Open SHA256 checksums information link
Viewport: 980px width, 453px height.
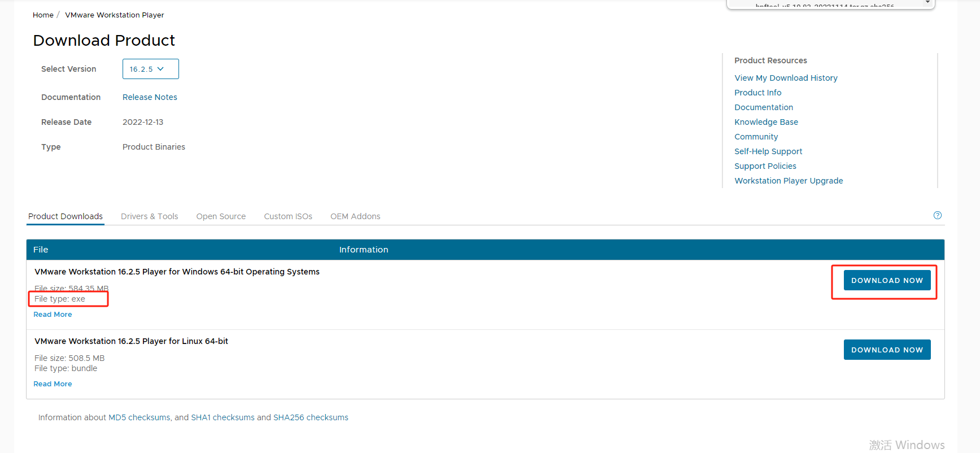click(311, 417)
